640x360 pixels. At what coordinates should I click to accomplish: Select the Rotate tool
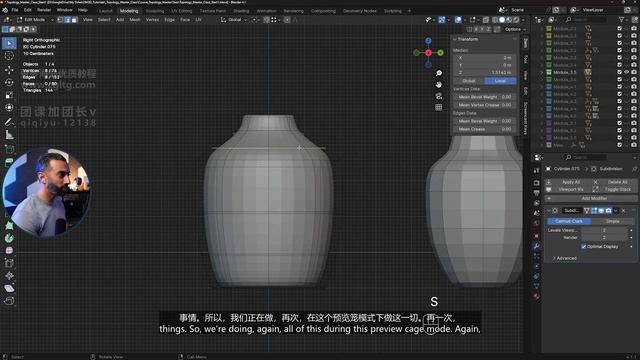(x=9, y=82)
